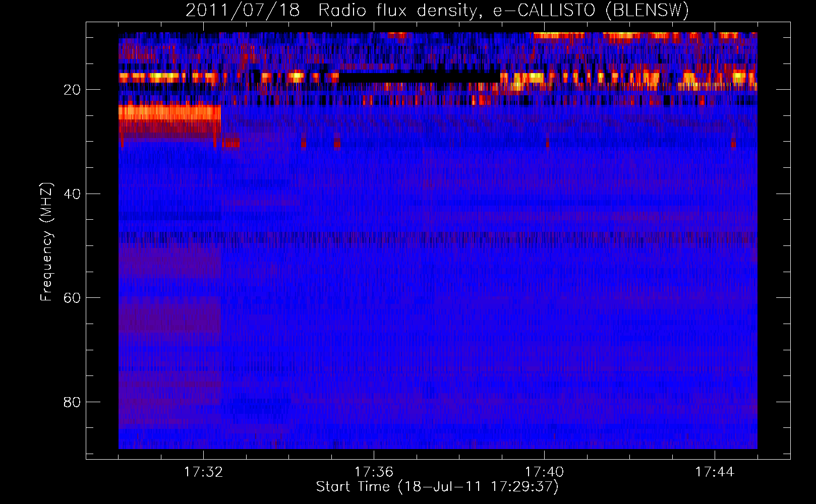Click the 40 MHz frequency tick label

click(72, 194)
